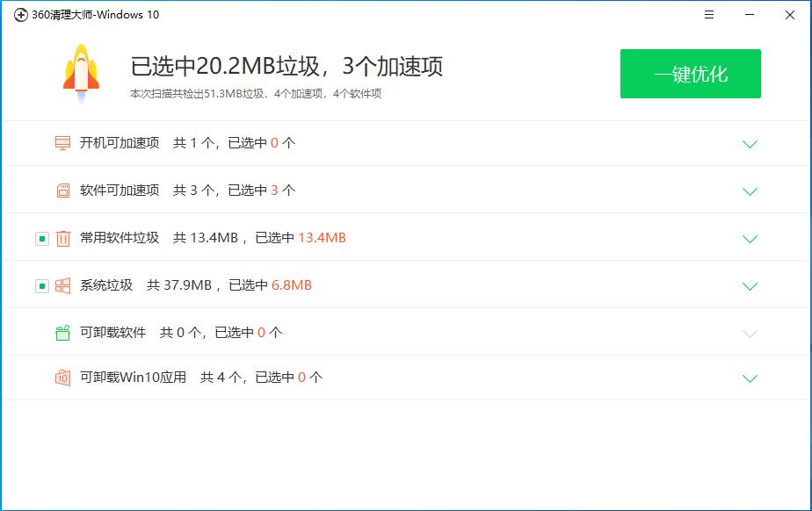Screen dimensions: 812x511
Task: Select the 可卸载软件 category row
Action: point(352,333)
